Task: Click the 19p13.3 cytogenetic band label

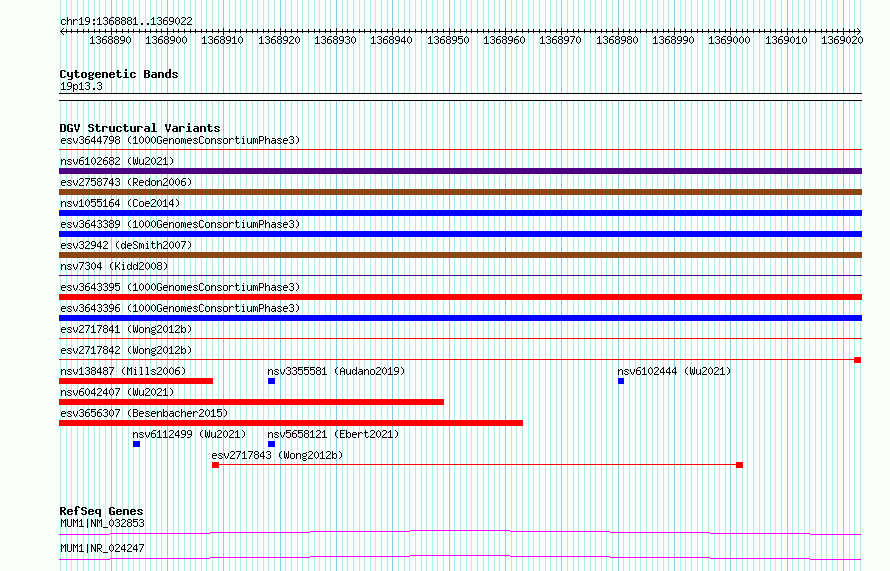Action: tap(81, 86)
